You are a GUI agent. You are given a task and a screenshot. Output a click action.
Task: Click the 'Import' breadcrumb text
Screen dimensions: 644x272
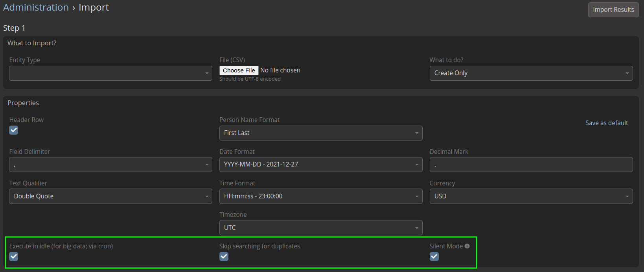click(94, 7)
